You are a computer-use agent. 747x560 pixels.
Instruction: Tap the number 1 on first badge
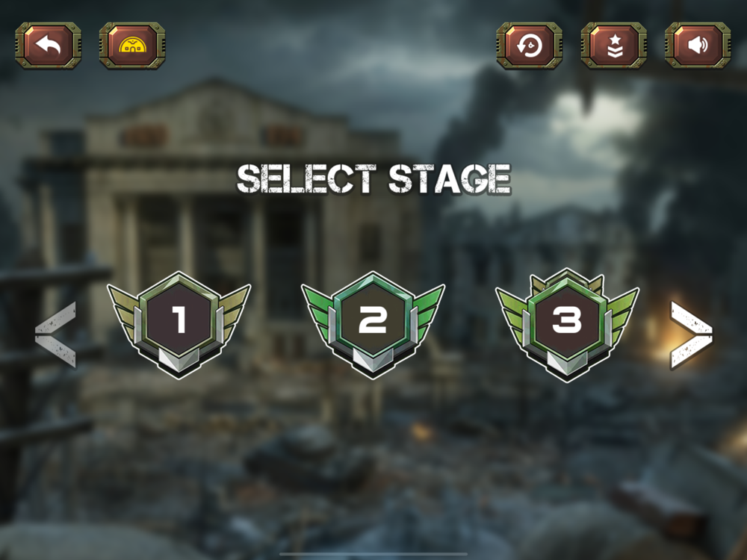pyautogui.click(x=179, y=319)
